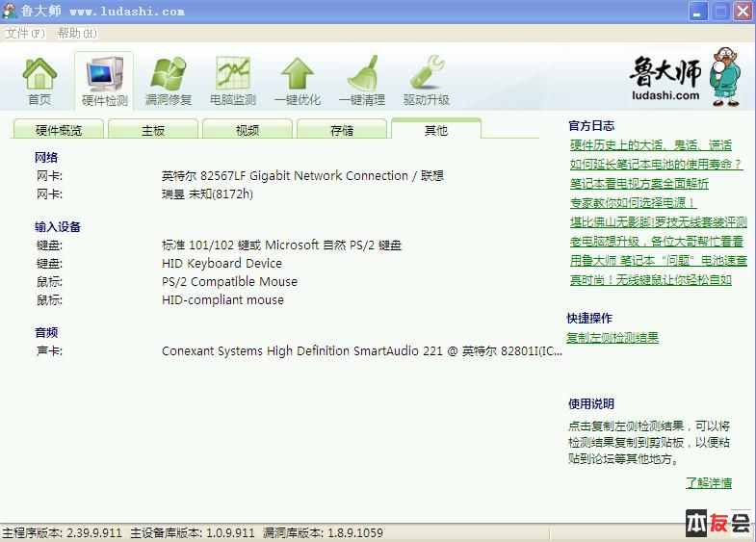Open link 笔记本看电视方案全面解析

[639, 184]
